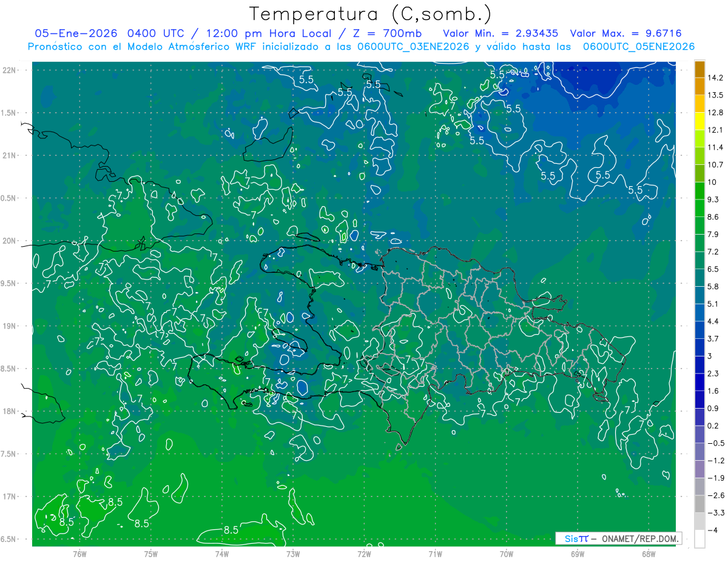Screen dimensions: 728x562
Task: Click the '19N' latitude axis label
Action: 10,326
